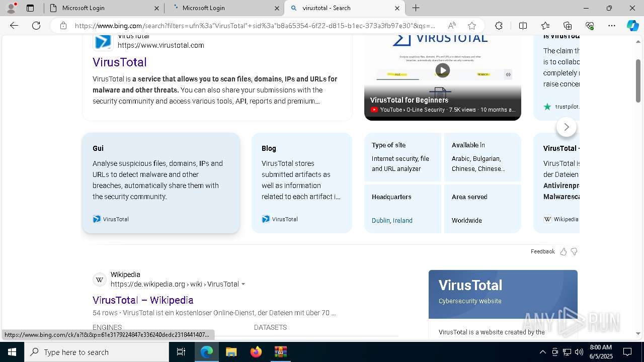Click the Area served Worldwide tile
Screen dimensions: 644x362
[482, 209]
